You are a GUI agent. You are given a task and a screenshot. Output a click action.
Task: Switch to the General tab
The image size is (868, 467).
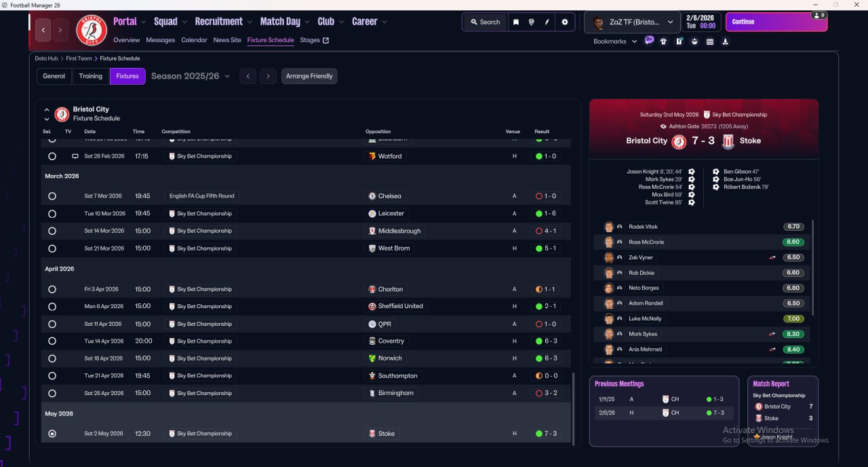click(54, 76)
